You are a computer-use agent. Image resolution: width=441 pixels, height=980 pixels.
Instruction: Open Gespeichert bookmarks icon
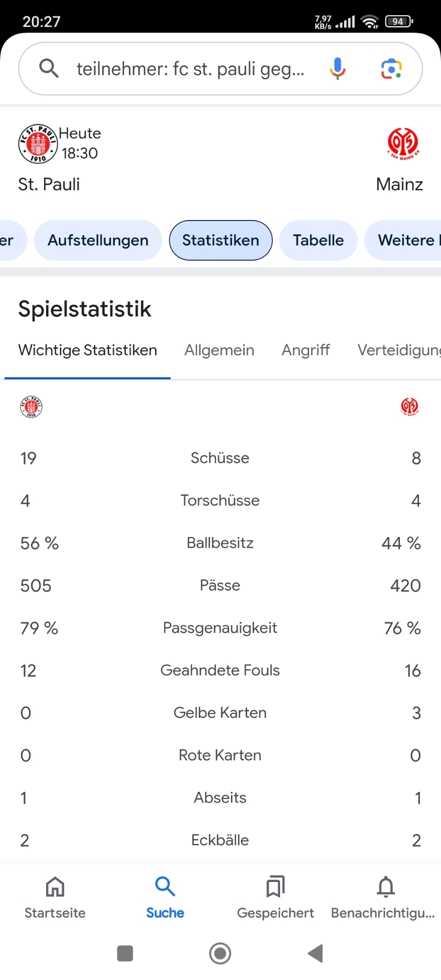coord(275,887)
